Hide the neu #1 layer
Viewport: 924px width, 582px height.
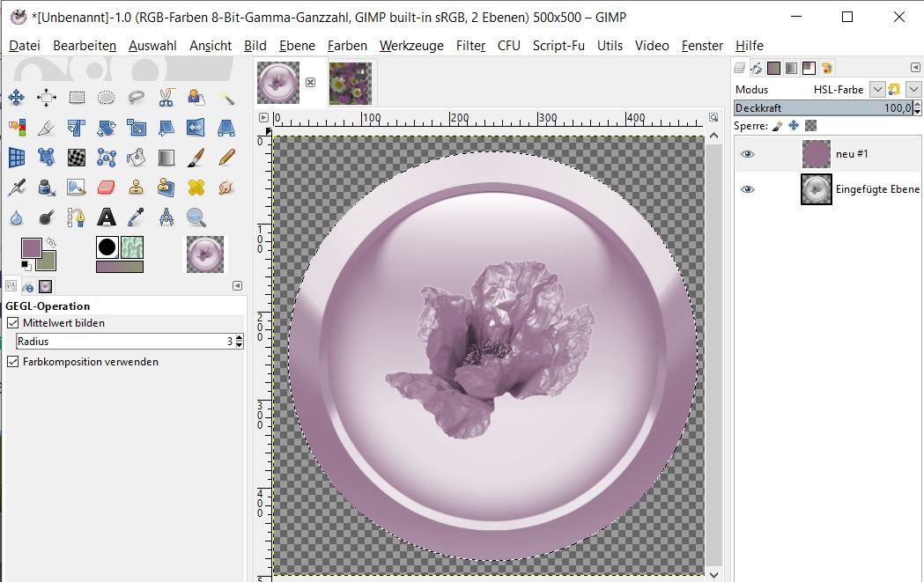(x=747, y=154)
